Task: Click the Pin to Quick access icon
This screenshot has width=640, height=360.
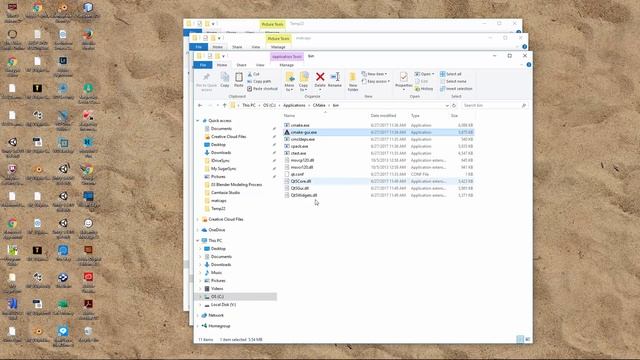Action: (206, 81)
